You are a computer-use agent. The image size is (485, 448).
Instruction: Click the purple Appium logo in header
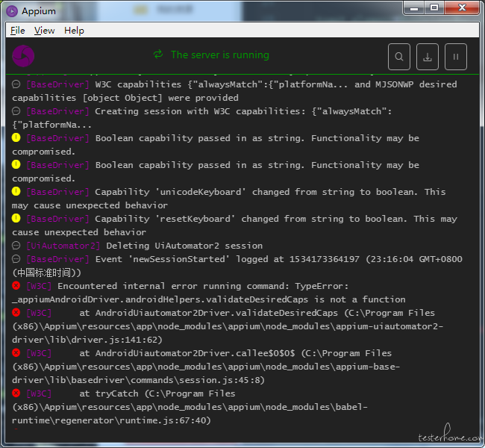(23, 56)
